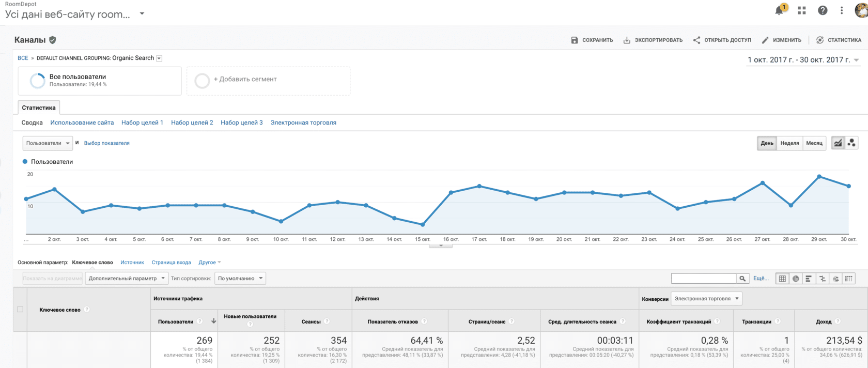
Task: Open the notifications bell
Action: pos(779,10)
